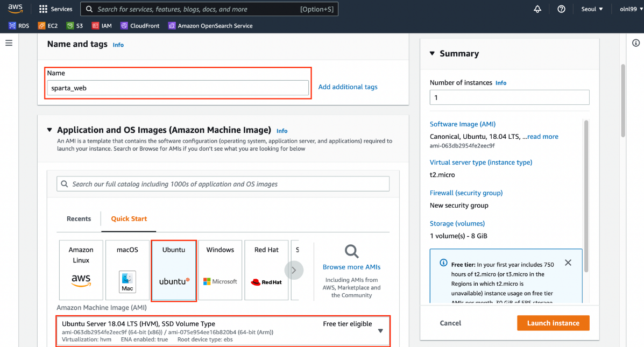Screen dimensions: 644x347
Task: Click Software Image (AMI) link
Action: coord(463,124)
